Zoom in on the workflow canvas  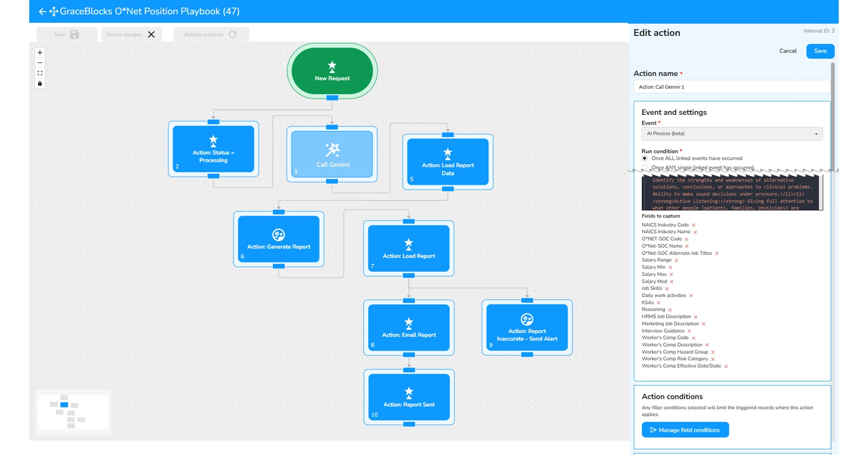[40, 52]
